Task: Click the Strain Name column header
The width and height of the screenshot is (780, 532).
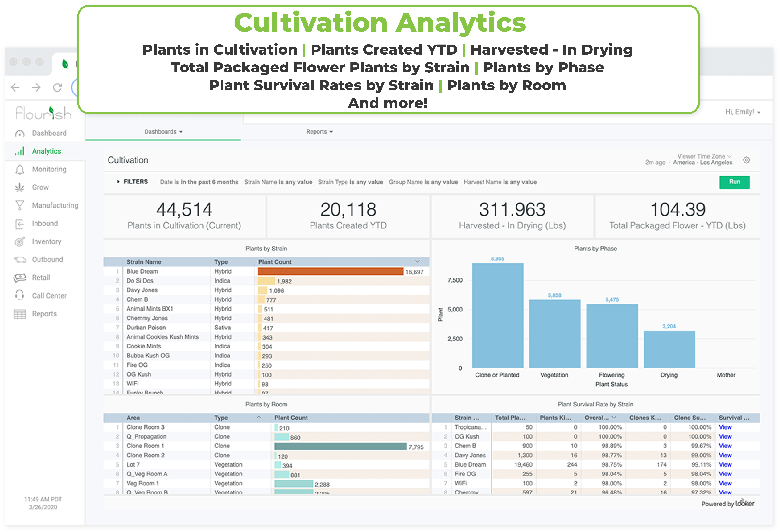Action: (x=144, y=262)
